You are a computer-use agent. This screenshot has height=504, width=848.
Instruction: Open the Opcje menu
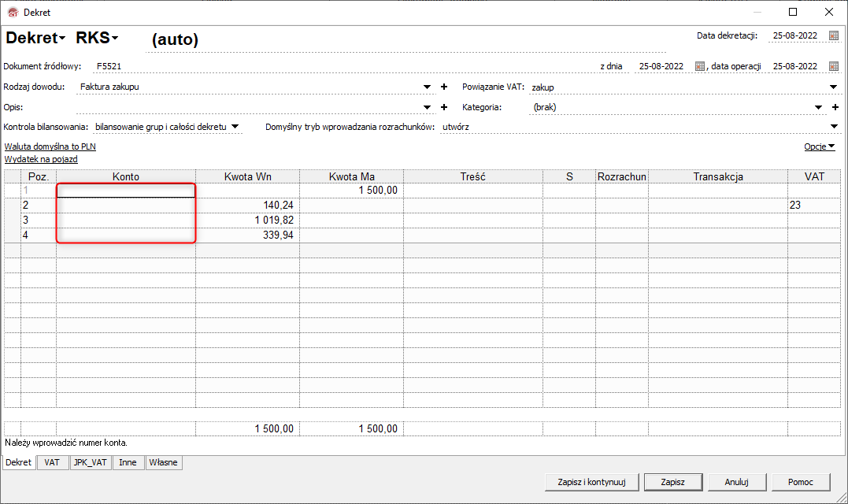(820, 146)
